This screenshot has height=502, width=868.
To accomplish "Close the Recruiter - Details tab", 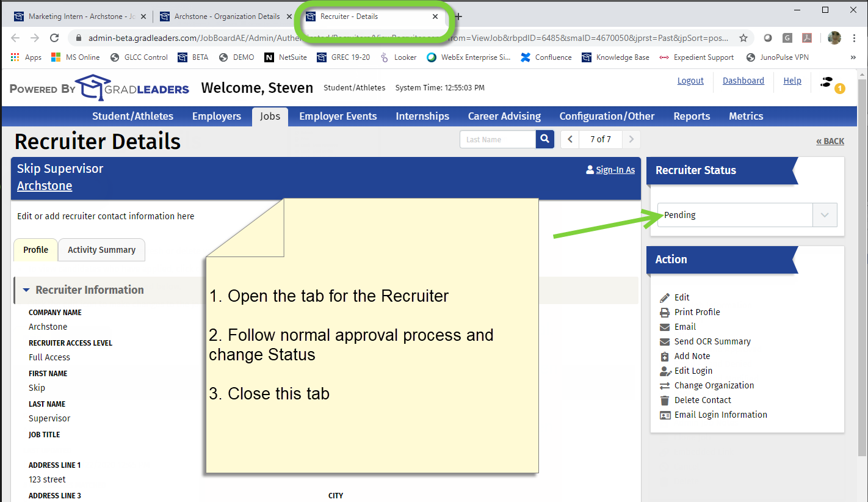I will (435, 16).
